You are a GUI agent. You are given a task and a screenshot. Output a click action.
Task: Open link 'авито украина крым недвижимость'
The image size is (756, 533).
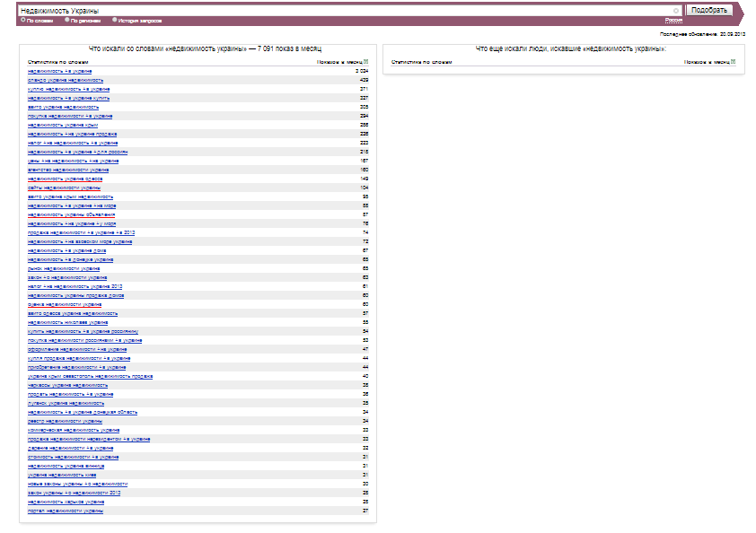point(70,197)
